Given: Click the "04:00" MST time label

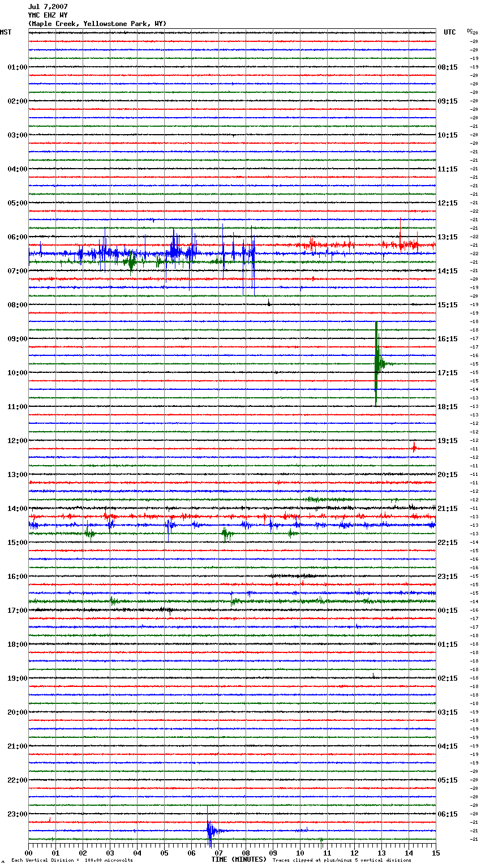Looking at the screenshot, I should (x=18, y=169).
